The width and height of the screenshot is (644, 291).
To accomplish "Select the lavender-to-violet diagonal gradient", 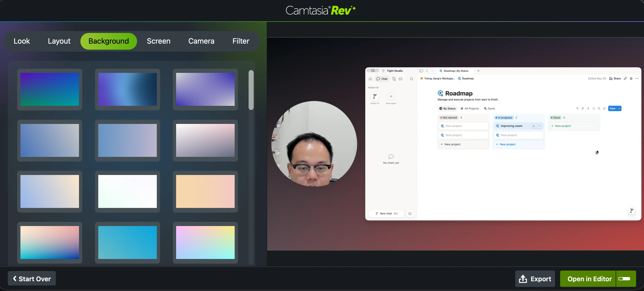I will point(205,89).
